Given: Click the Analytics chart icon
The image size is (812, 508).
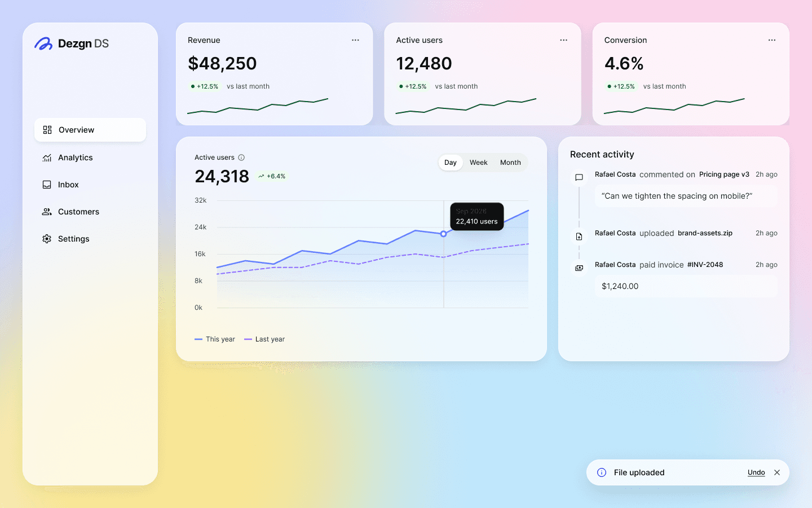Looking at the screenshot, I should 47,157.
